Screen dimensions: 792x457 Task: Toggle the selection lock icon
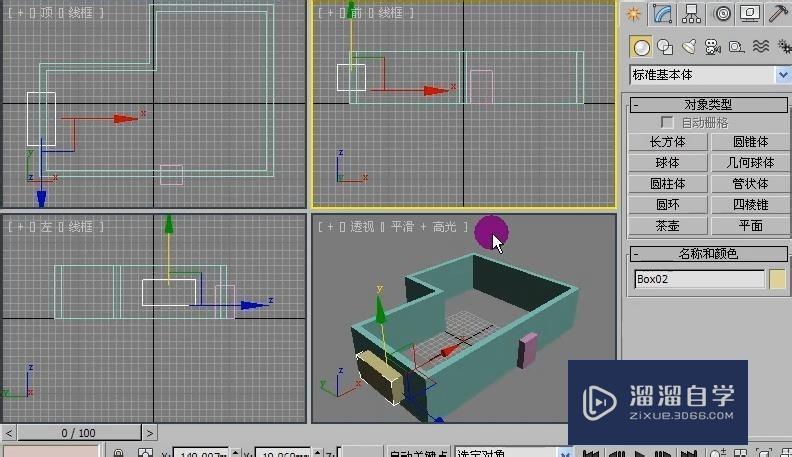coord(118,453)
